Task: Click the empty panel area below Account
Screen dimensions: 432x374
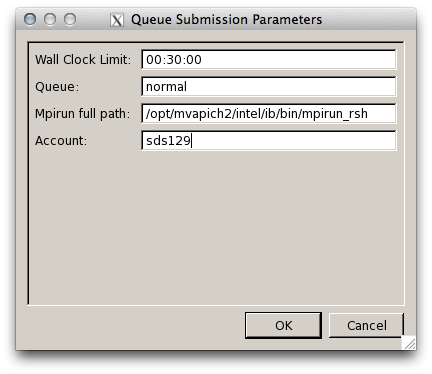Action: (x=216, y=227)
